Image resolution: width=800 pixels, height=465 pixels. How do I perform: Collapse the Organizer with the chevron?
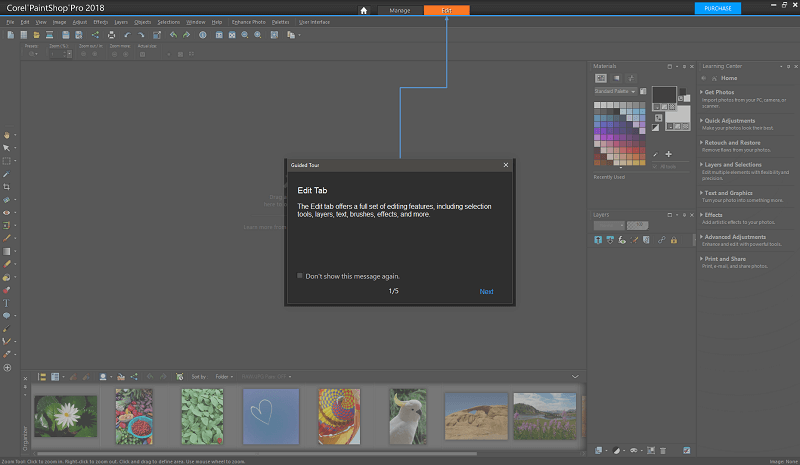coord(575,377)
